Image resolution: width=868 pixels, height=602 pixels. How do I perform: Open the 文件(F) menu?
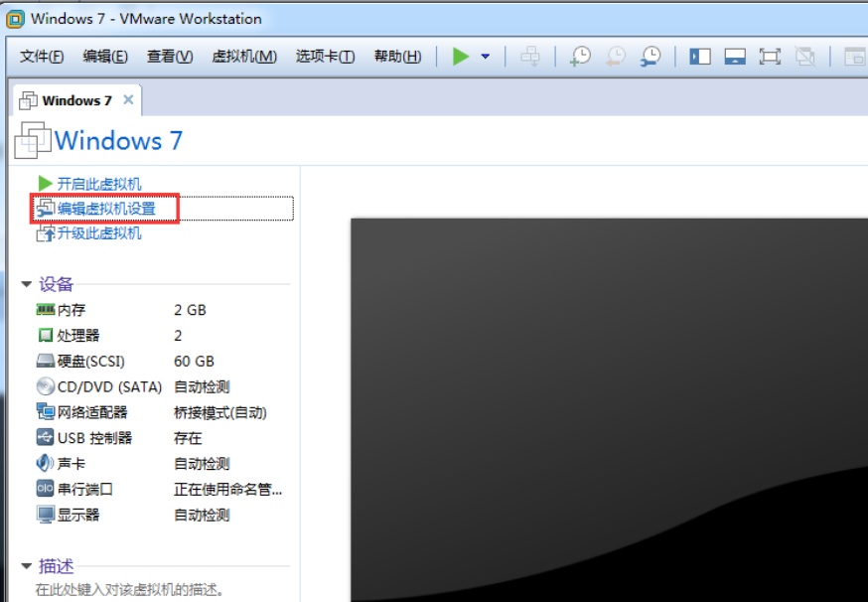42,57
